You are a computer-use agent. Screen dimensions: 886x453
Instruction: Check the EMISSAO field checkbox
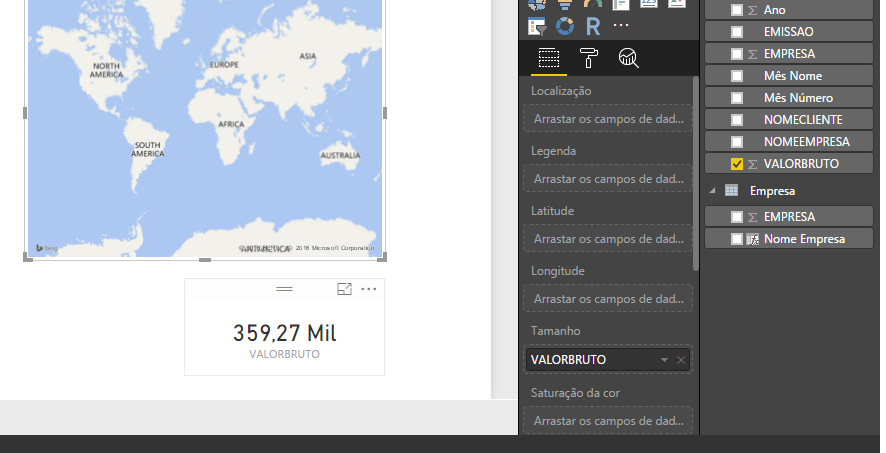pos(737,32)
